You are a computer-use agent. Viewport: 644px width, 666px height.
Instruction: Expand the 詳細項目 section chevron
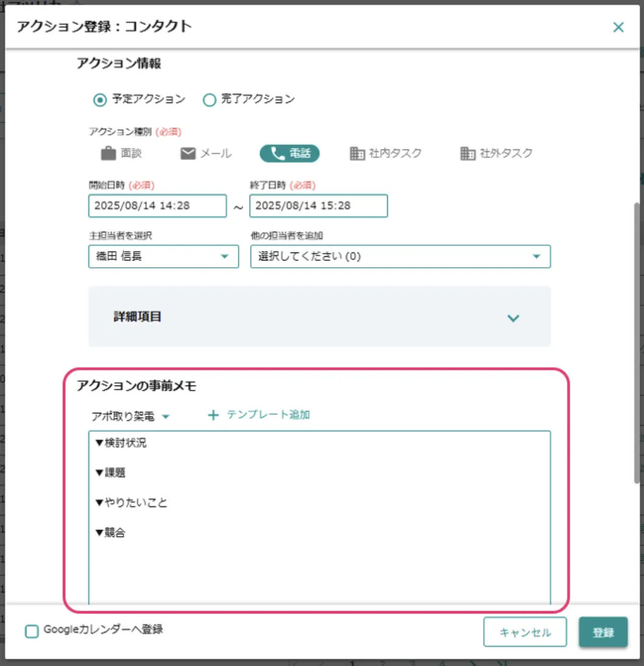tap(513, 318)
